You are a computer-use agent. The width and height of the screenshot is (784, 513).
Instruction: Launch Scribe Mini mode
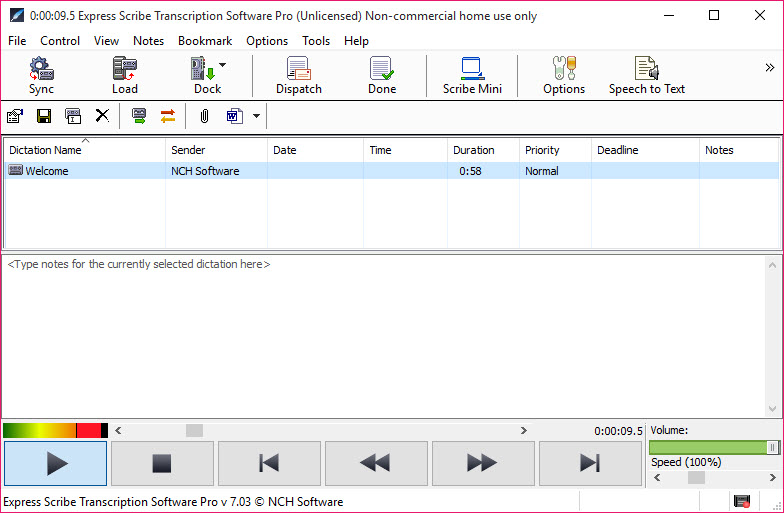tap(472, 75)
